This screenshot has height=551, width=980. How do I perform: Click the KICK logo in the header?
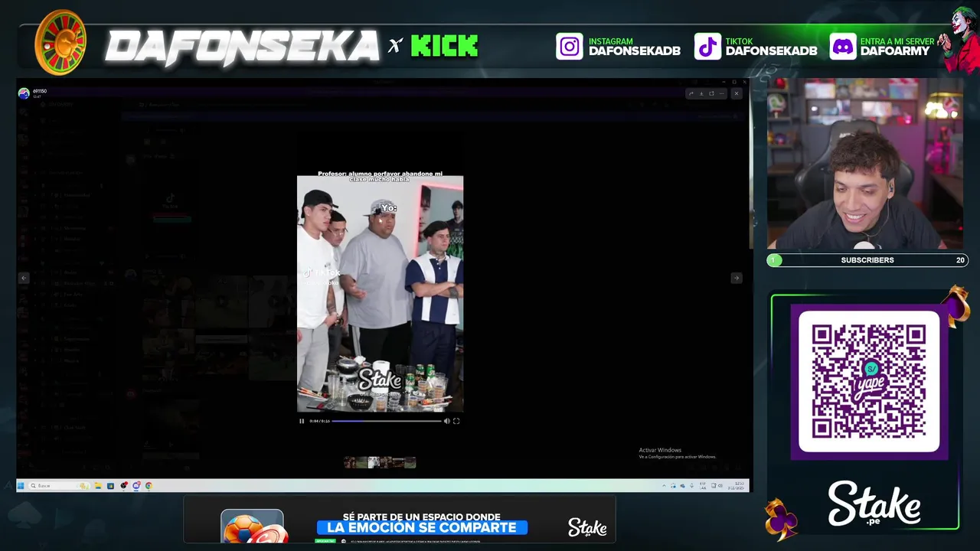(x=444, y=47)
